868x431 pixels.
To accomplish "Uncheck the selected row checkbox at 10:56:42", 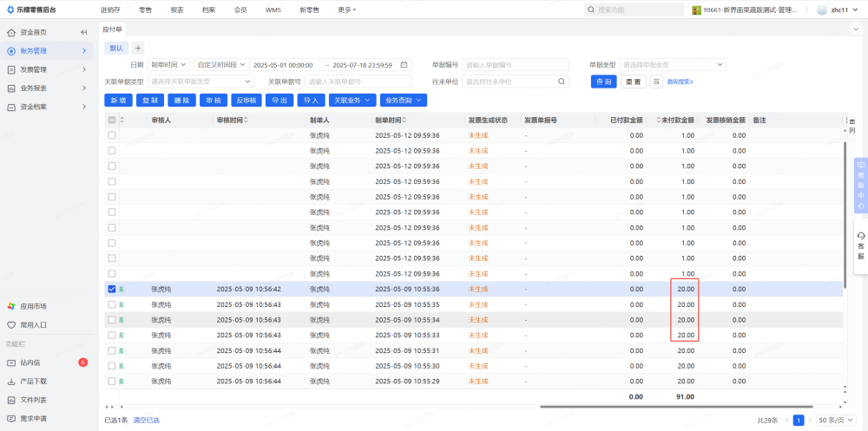I will [x=111, y=289].
